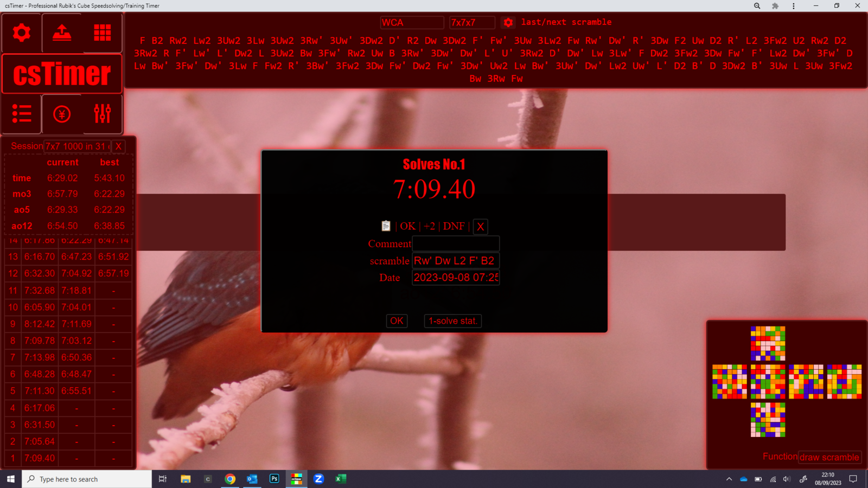Viewport: 868px width, 488px height.
Task: Open the WCA scramble type dropdown
Action: (412, 22)
